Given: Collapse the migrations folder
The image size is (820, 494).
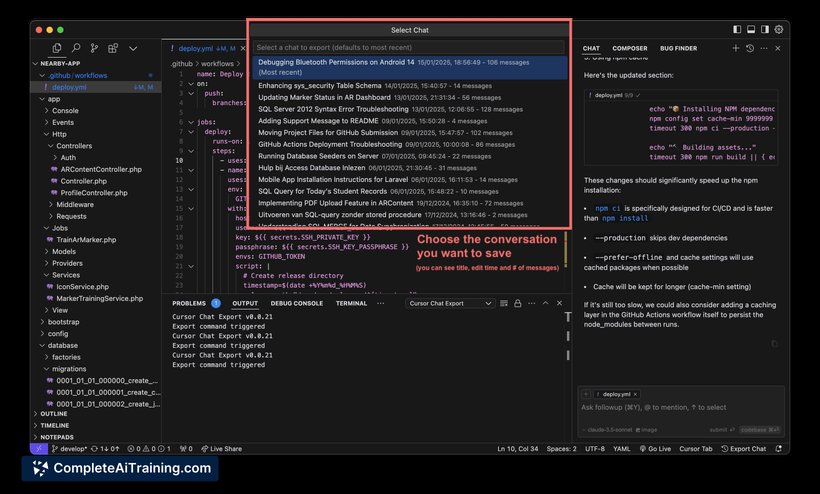Looking at the screenshot, I should (x=47, y=369).
